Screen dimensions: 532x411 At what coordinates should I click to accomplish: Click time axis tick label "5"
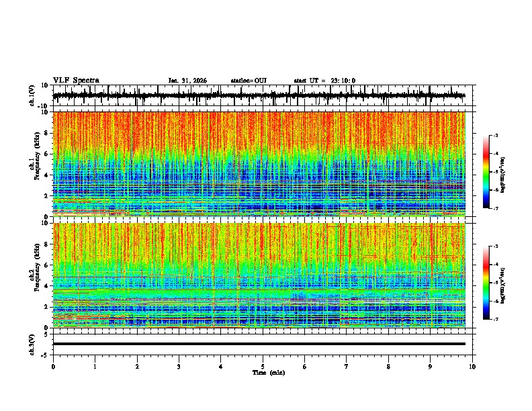(263, 367)
